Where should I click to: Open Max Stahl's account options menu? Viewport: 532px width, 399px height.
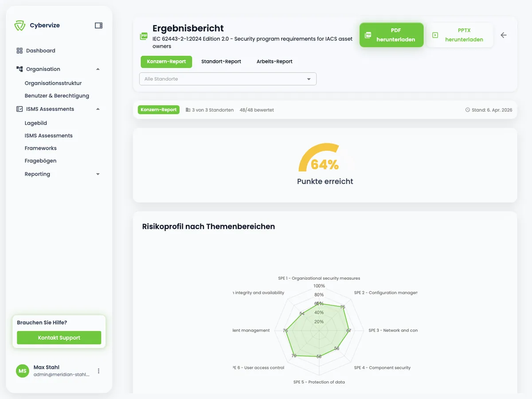98,371
